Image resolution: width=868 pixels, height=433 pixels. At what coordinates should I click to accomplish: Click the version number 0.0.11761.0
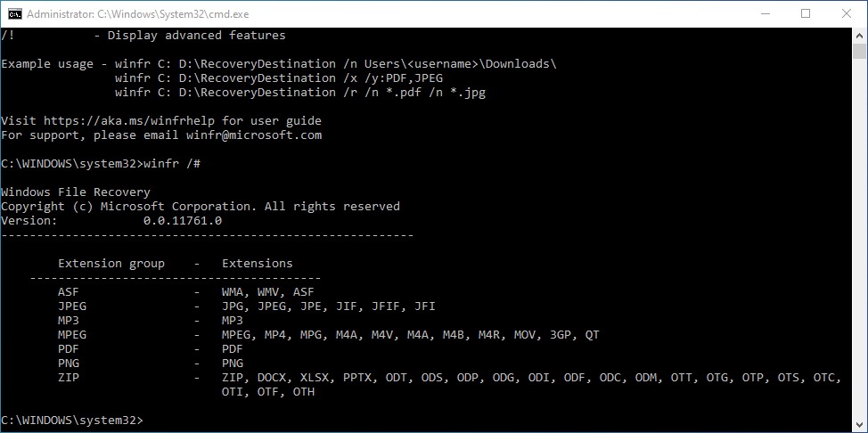183,220
